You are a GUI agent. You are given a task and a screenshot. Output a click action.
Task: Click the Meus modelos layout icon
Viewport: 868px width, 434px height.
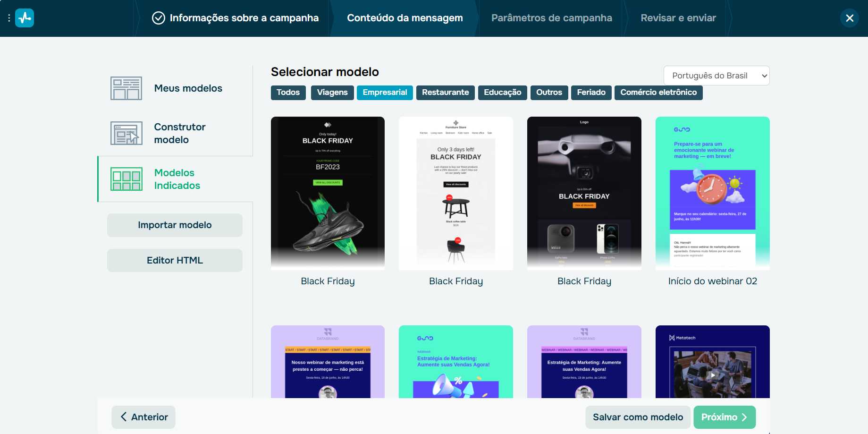pyautogui.click(x=126, y=88)
